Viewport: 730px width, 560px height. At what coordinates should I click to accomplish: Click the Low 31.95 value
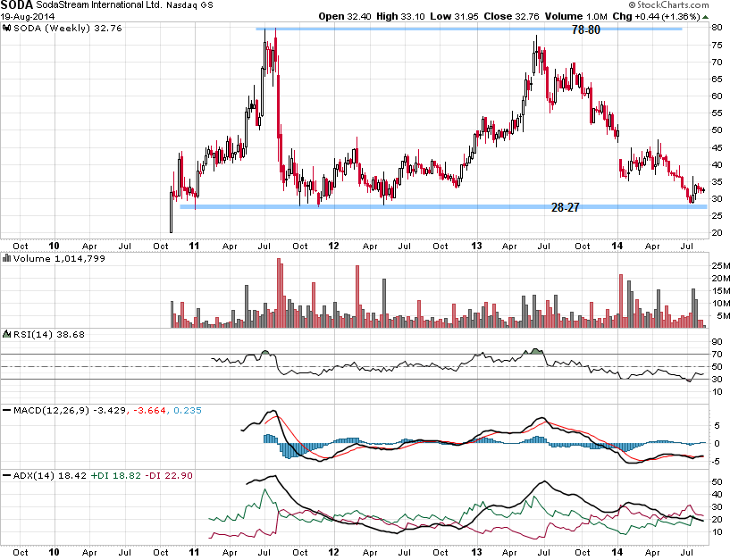(454, 16)
